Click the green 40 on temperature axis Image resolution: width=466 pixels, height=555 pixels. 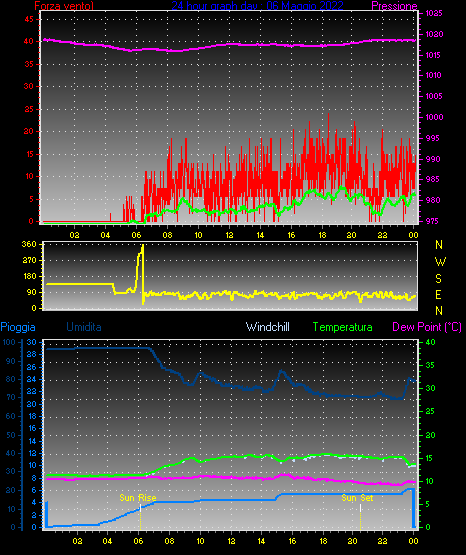pos(430,342)
